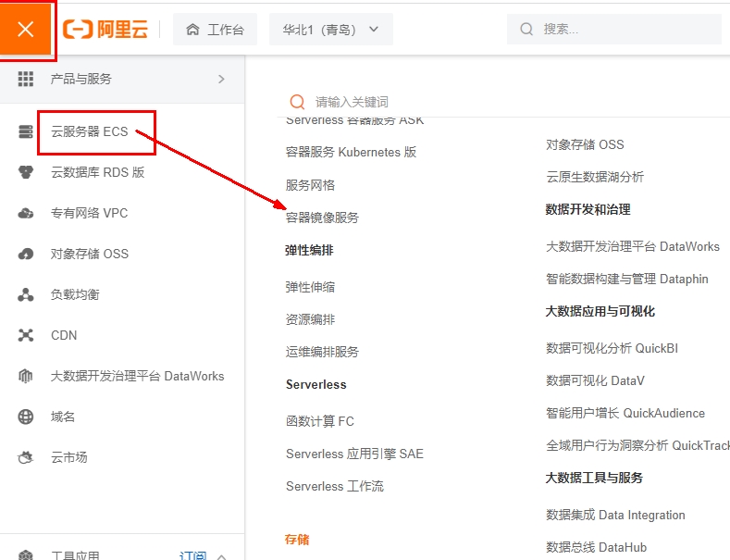Image resolution: width=730 pixels, height=560 pixels.
Task: Click the 云数据库 RDS database icon
Action: pyautogui.click(x=26, y=172)
